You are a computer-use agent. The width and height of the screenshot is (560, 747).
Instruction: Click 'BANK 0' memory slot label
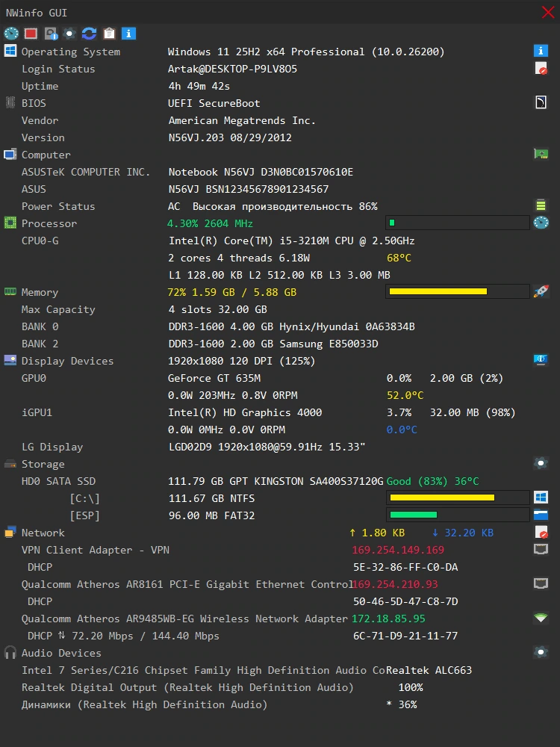(x=40, y=326)
